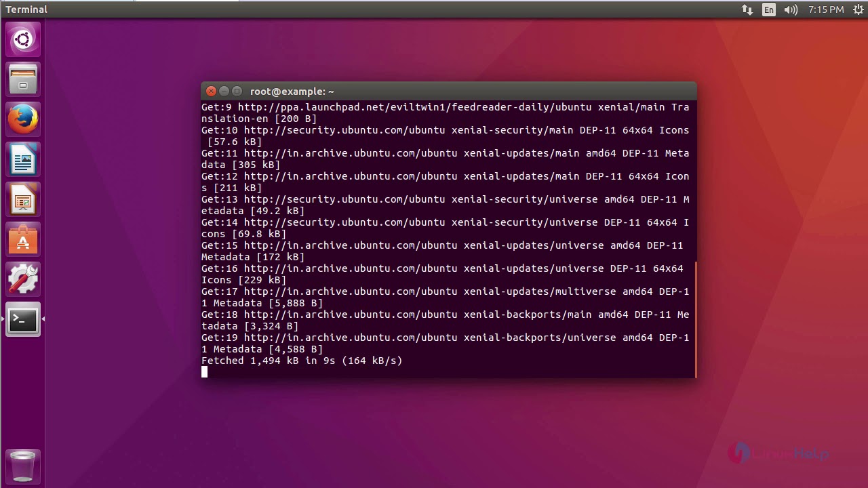Viewport: 868px width, 488px height.
Task: Click the Get:13 xenial-security/universe amd64 line
Action: (446, 205)
